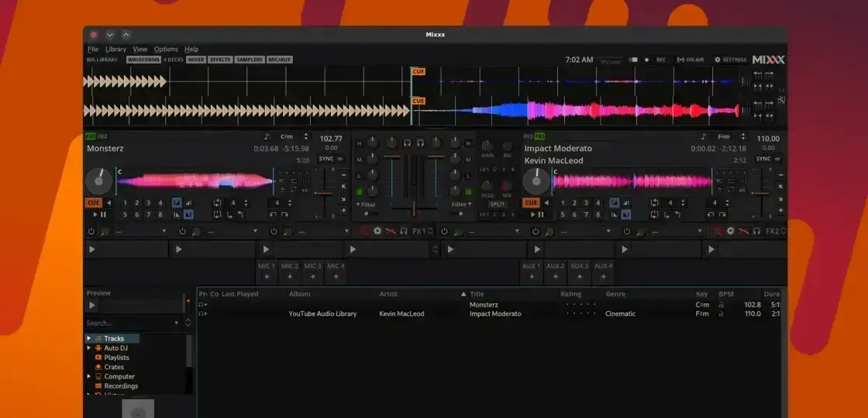This screenshot has width=868, height=418.
Task: Toggle the MIC/AUX section visibility
Action: coord(280,60)
